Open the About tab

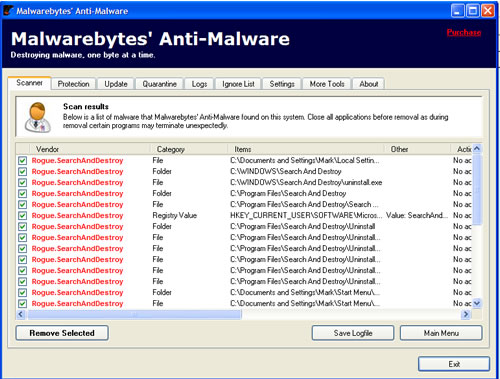coord(369,84)
